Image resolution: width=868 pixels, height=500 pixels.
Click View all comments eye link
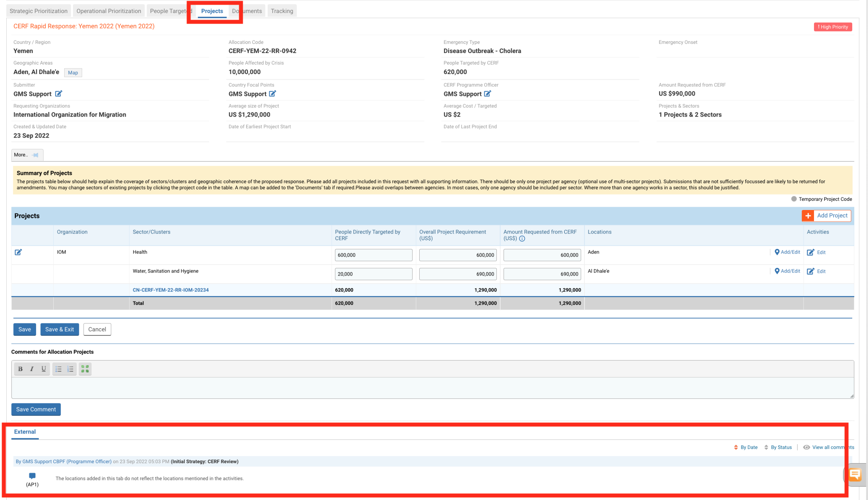(828, 447)
